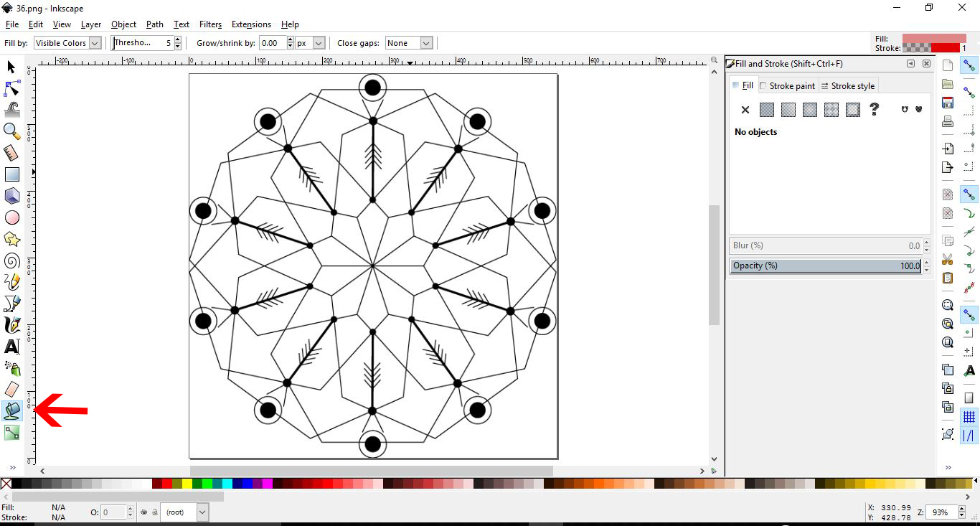The width and height of the screenshot is (980, 526).
Task: Click the Unset paint question mark
Action: point(875,110)
